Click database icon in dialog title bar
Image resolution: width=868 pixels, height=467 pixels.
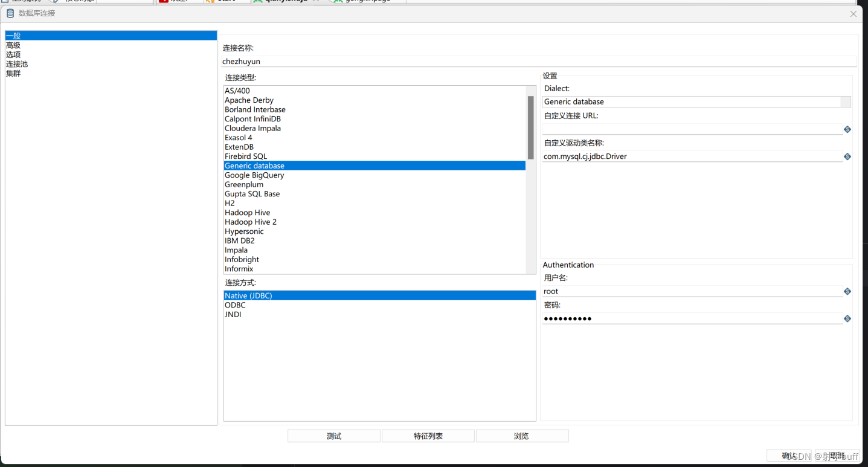pos(10,13)
